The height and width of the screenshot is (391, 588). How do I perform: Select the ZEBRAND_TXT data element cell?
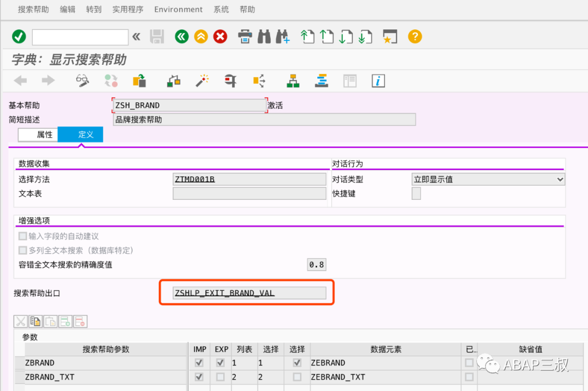[x=385, y=377]
